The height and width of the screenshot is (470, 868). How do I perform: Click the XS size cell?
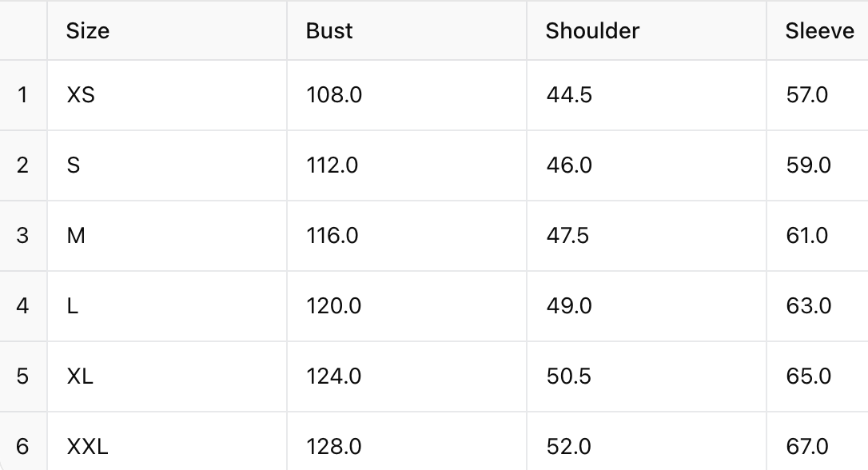tap(81, 95)
